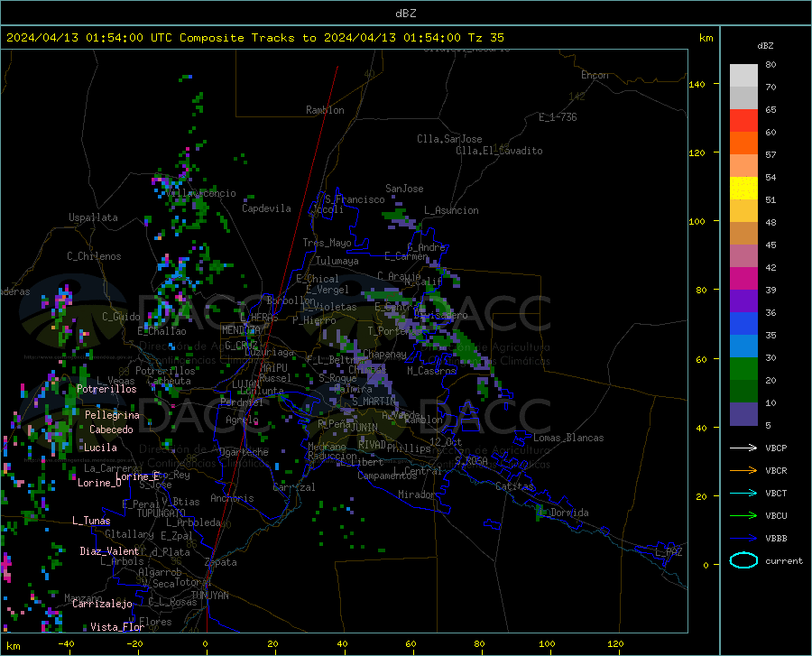Click the Tulumaya label
Viewport: 812px width, 656px height.
coord(337,261)
